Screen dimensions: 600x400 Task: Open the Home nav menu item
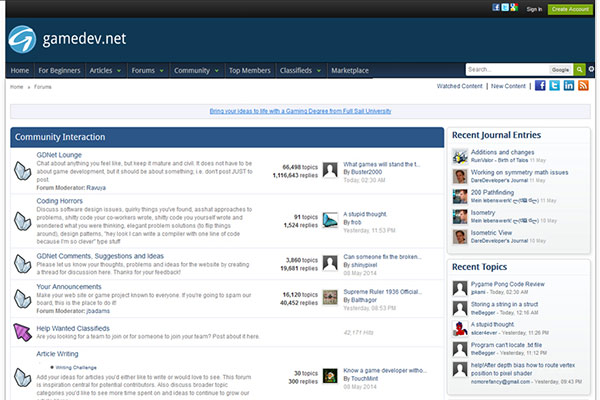pyautogui.click(x=20, y=70)
